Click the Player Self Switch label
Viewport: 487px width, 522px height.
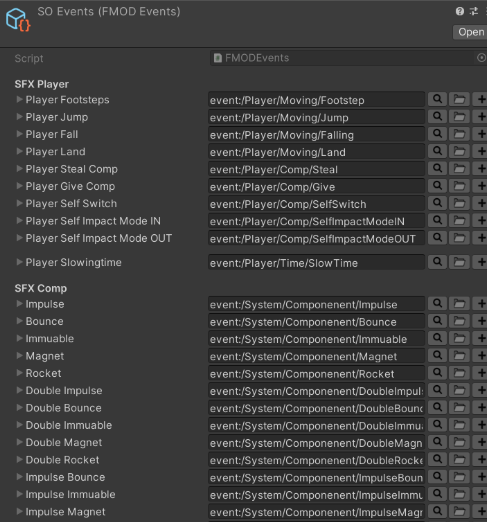point(71,203)
